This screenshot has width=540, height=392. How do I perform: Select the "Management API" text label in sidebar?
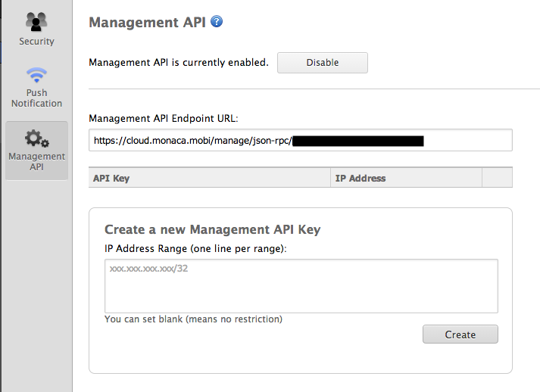coord(36,161)
